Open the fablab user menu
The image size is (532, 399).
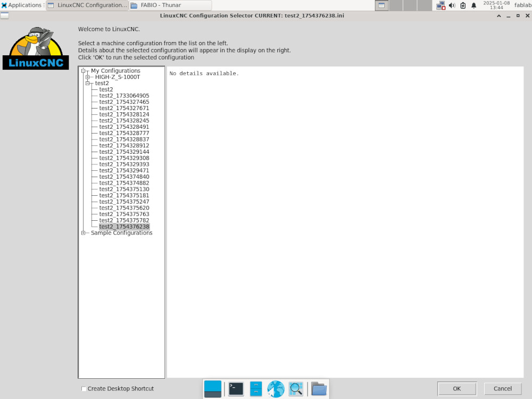522,5
